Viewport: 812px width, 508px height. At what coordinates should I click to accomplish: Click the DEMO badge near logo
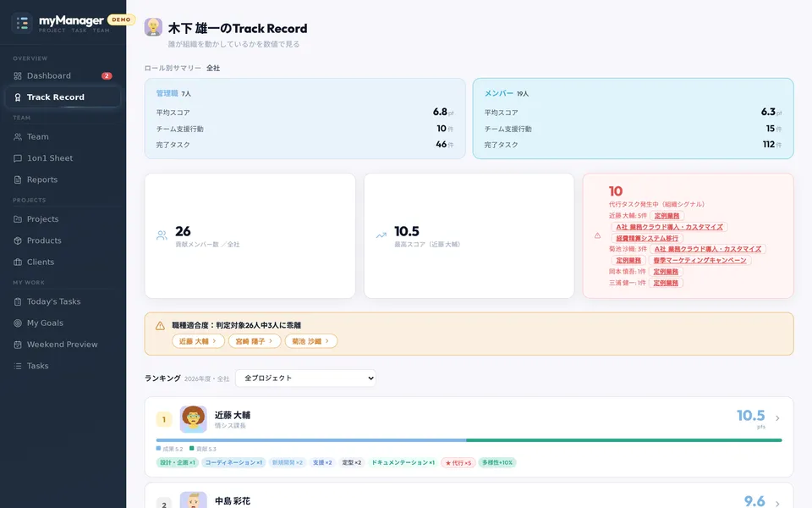(121, 19)
